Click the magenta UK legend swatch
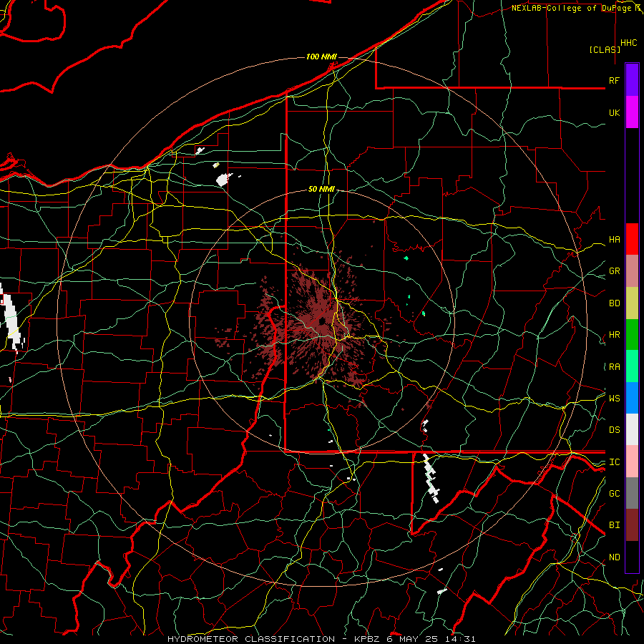This screenshot has width=644, height=644. click(x=632, y=112)
